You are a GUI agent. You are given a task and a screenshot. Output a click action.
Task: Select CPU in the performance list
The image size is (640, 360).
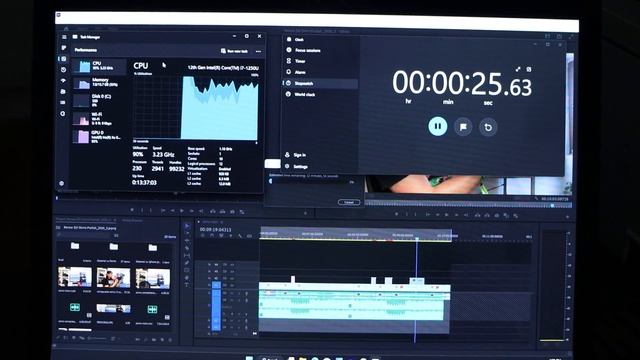tap(99, 66)
